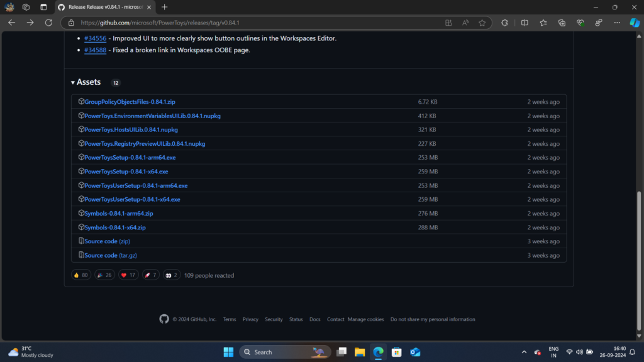644x362 pixels.
Task: Open Microsoft Store from taskbar
Action: [396, 352]
